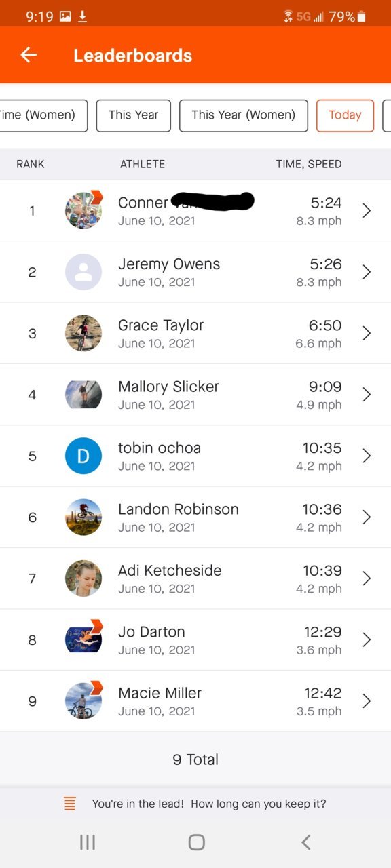Tap Android recent apps button
This screenshot has height=868, width=391.
coord(88,842)
